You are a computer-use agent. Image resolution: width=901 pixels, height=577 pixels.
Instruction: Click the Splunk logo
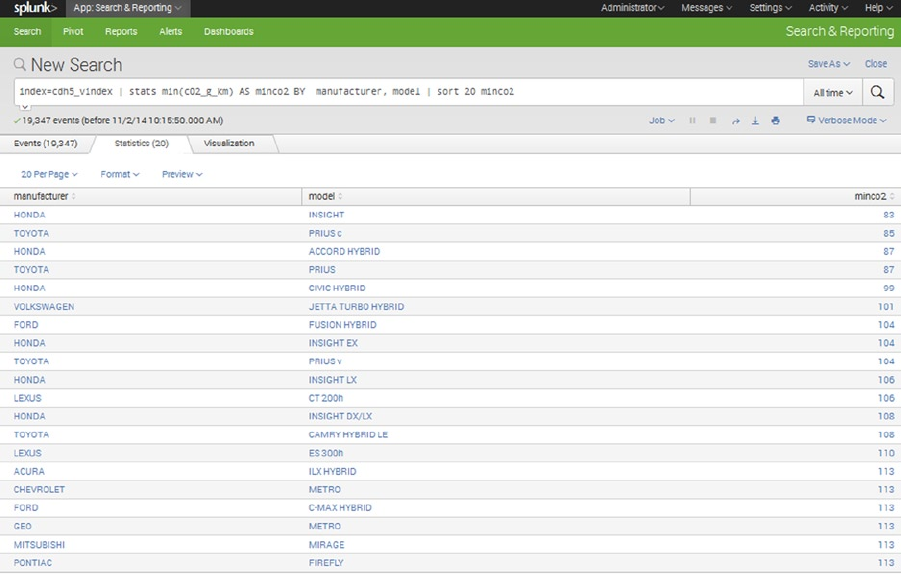tap(35, 8)
